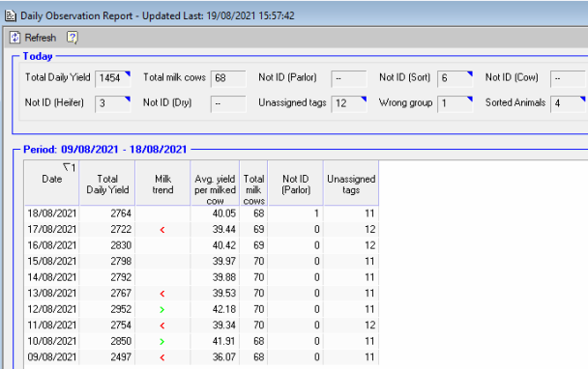
Task: Click average yield value 39.88
Action: pos(223,277)
